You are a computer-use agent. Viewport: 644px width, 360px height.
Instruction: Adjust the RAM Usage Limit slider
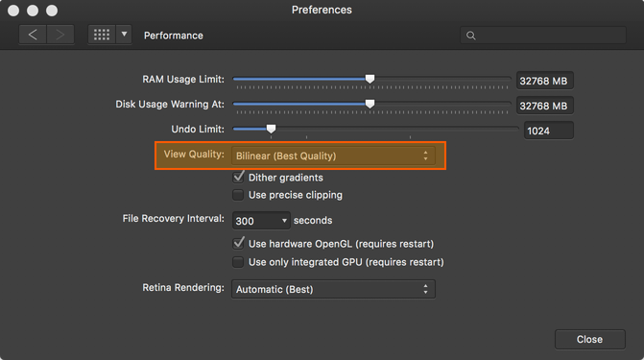[x=370, y=79]
